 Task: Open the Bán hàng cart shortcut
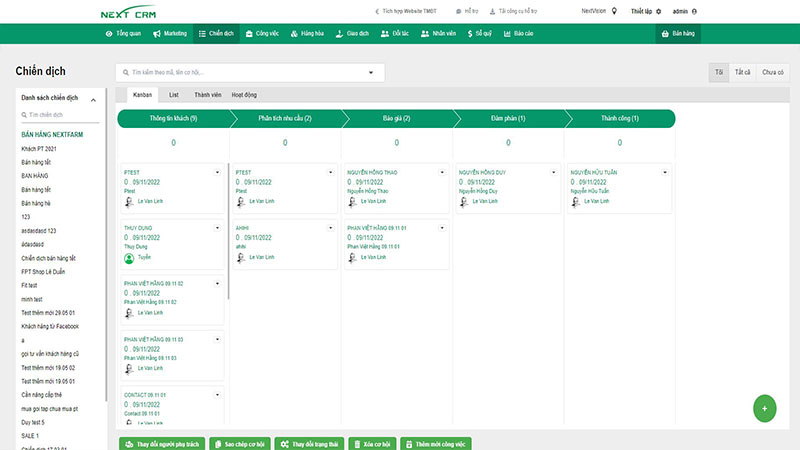pyautogui.click(x=676, y=33)
